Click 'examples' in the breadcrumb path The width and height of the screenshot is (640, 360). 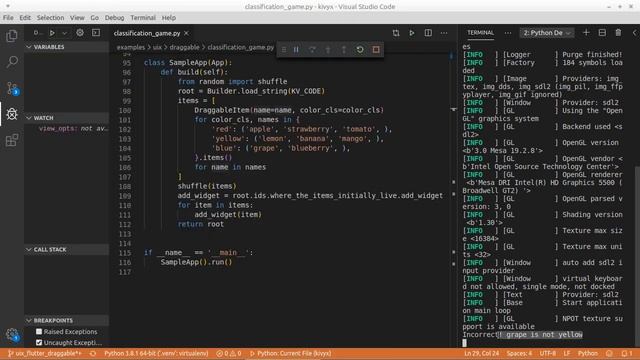click(131, 47)
